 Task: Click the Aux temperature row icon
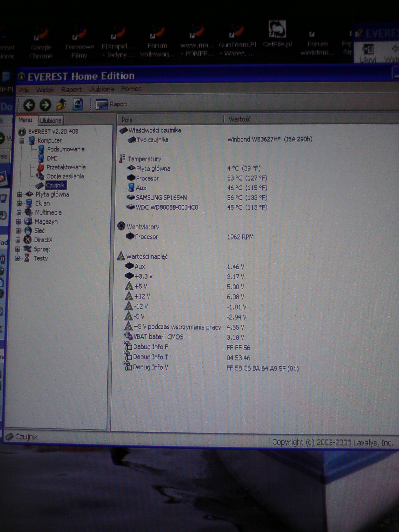point(131,188)
